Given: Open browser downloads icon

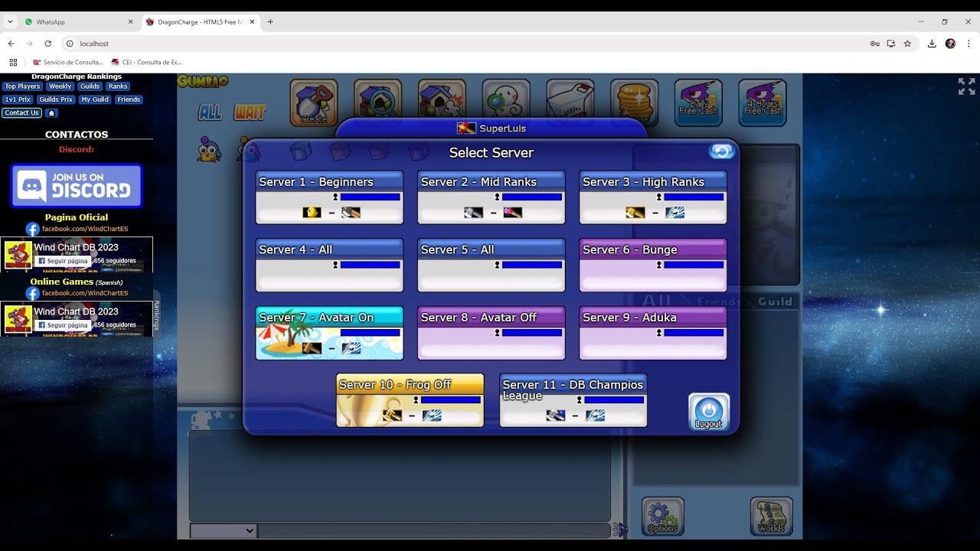Looking at the screenshot, I should [x=932, y=44].
